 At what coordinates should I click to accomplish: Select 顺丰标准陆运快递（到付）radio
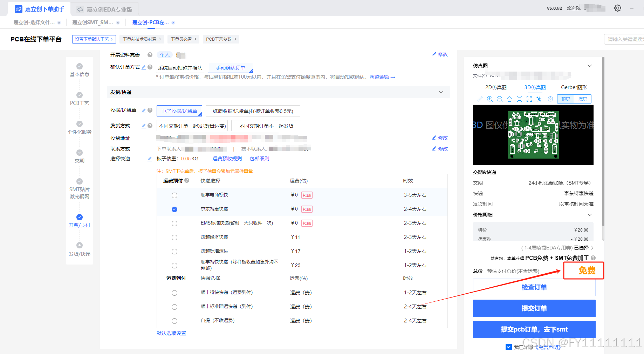click(x=174, y=307)
